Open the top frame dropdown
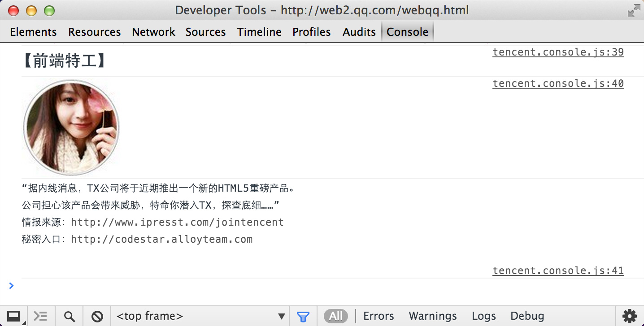644x326 pixels. (x=200, y=316)
